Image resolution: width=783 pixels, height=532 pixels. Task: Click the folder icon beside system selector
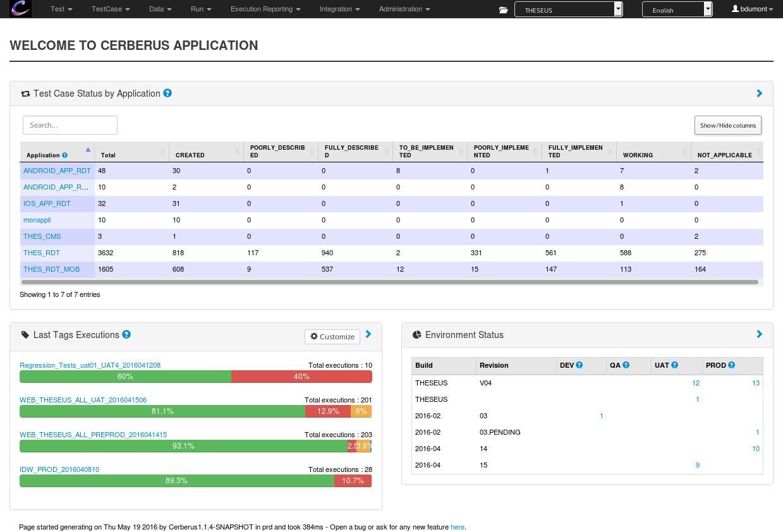coord(503,9)
